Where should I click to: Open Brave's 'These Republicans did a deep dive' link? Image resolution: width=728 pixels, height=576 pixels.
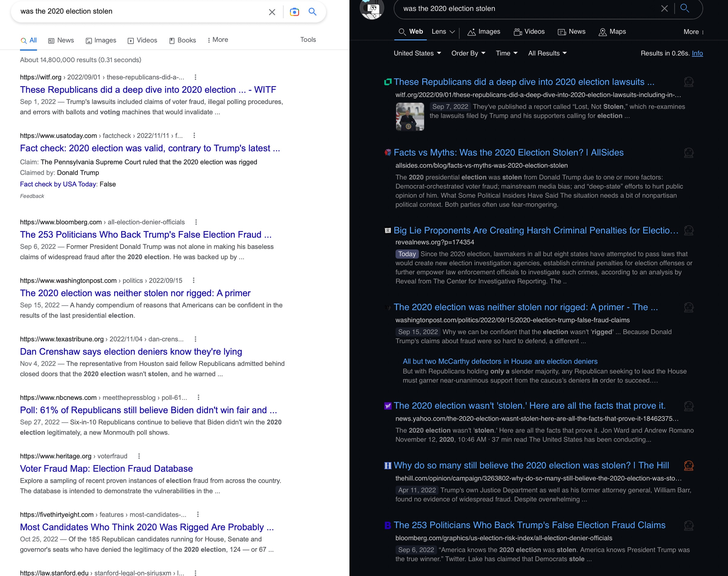(524, 82)
